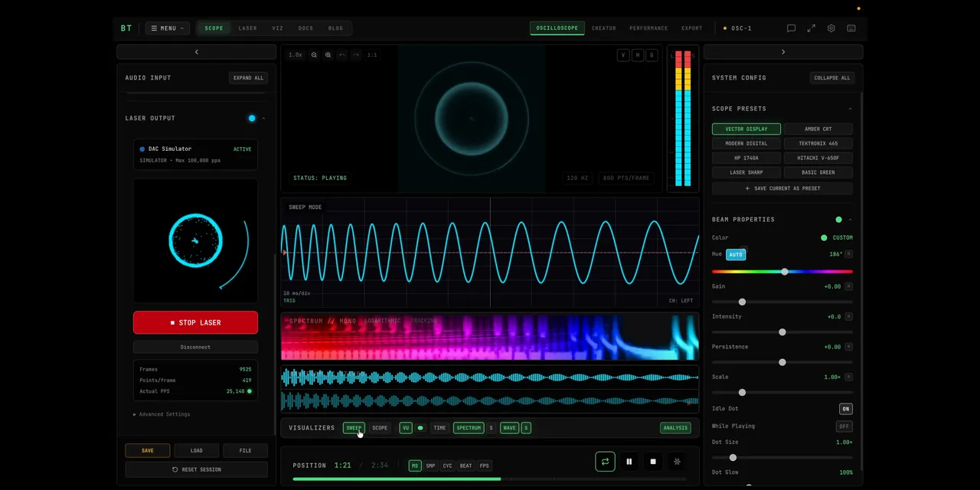Click the Gain slider handle

tap(742, 302)
